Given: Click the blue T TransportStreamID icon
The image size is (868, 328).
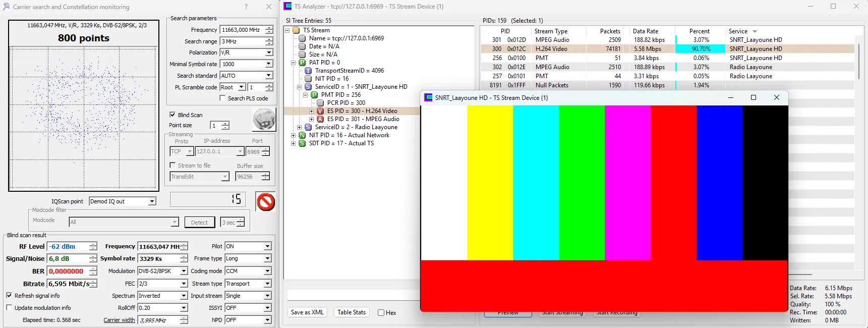Looking at the screenshot, I should point(308,71).
